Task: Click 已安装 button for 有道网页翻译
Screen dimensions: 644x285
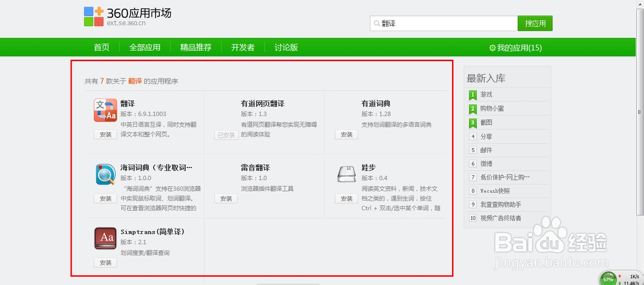Action: [x=226, y=134]
